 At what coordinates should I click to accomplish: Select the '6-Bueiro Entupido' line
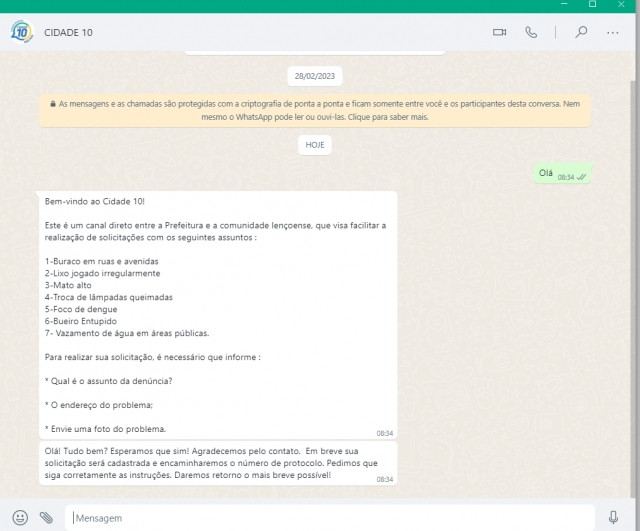81,321
